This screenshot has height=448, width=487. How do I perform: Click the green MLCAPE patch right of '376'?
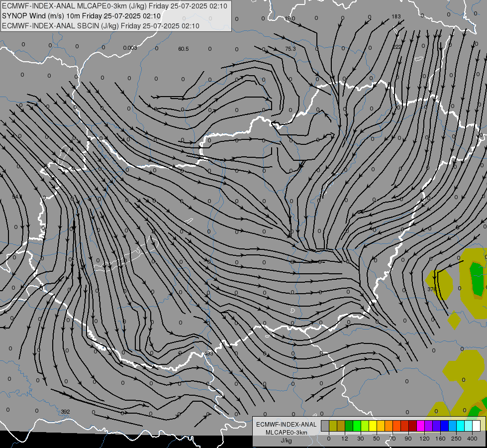[477, 279]
